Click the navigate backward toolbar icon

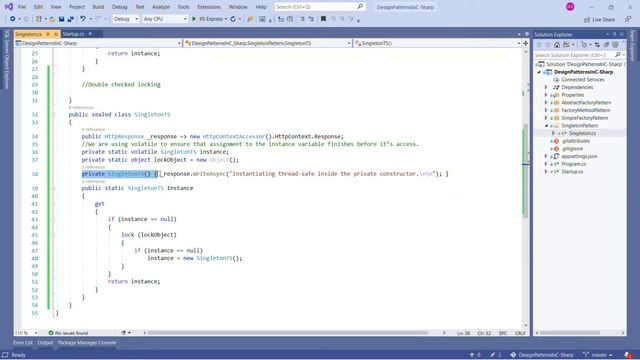click(x=12, y=19)
